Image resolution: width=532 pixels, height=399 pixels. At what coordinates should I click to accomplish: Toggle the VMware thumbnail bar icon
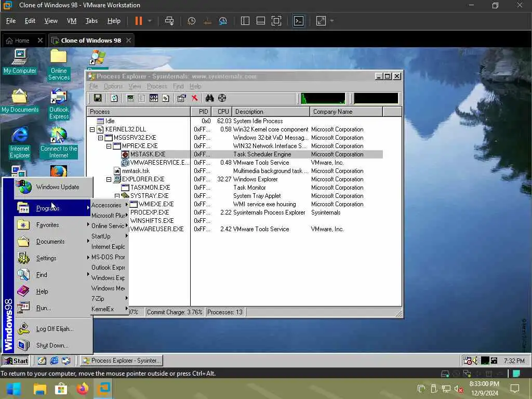[261, 21]
